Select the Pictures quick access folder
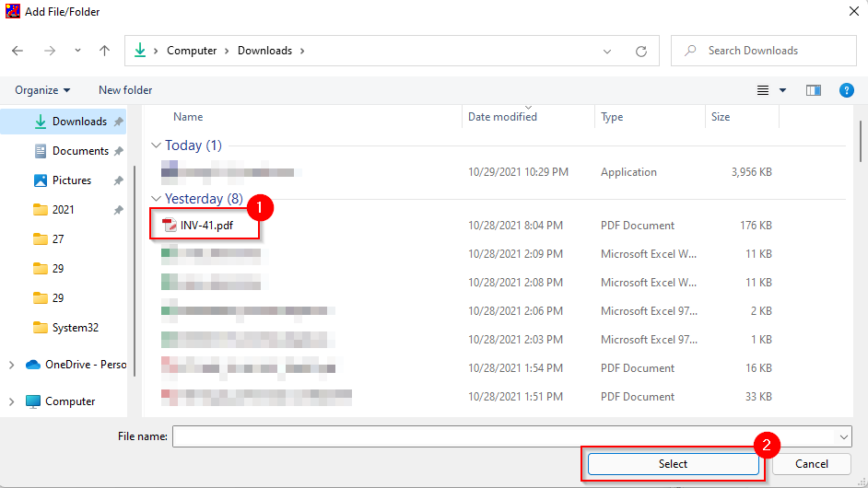 pos(71,180)
